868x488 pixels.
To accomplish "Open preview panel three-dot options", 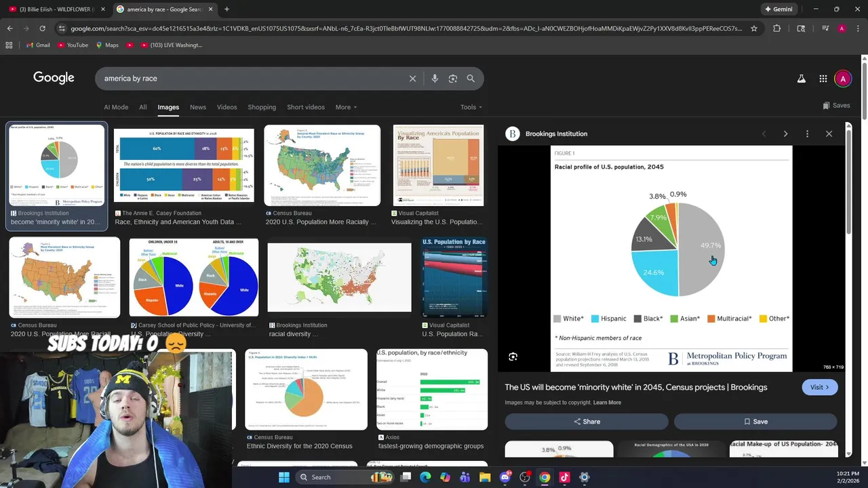I will (807, 134).
